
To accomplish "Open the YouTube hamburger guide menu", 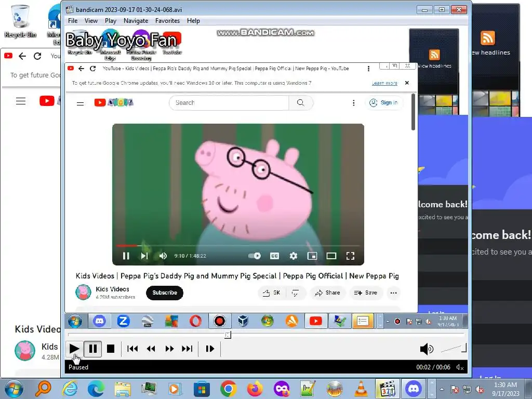I will (81, 103).
